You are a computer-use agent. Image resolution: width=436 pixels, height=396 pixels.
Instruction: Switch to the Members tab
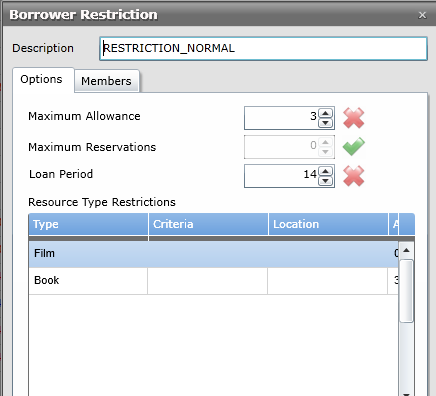[x=106, y=81]
